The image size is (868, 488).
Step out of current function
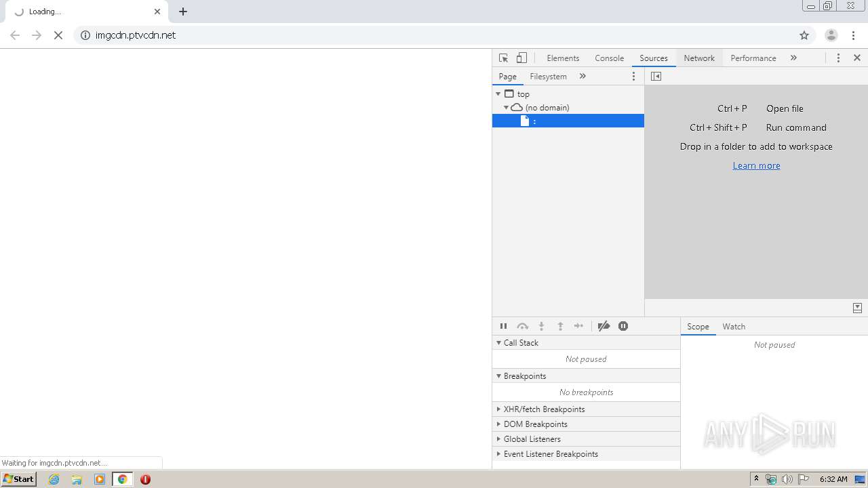(560, 326)
